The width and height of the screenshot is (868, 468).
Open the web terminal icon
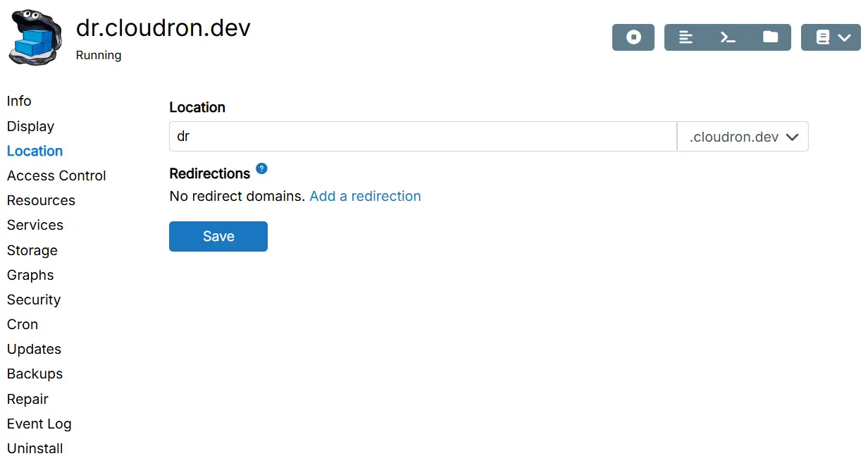coord(728,37)
